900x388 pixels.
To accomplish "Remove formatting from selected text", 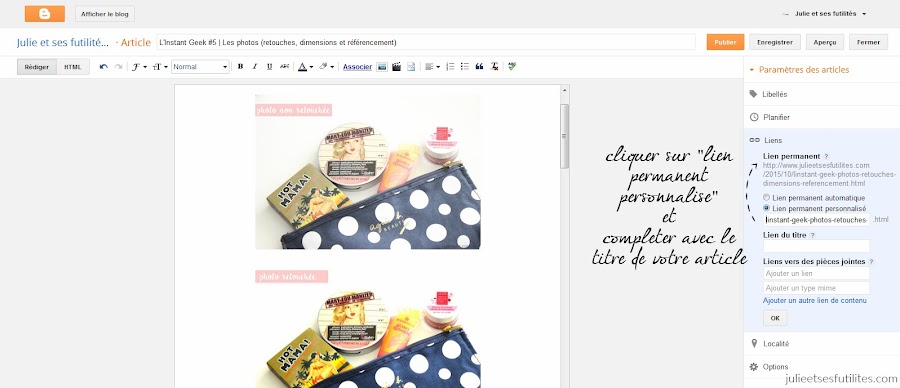I will click(494, 67).
